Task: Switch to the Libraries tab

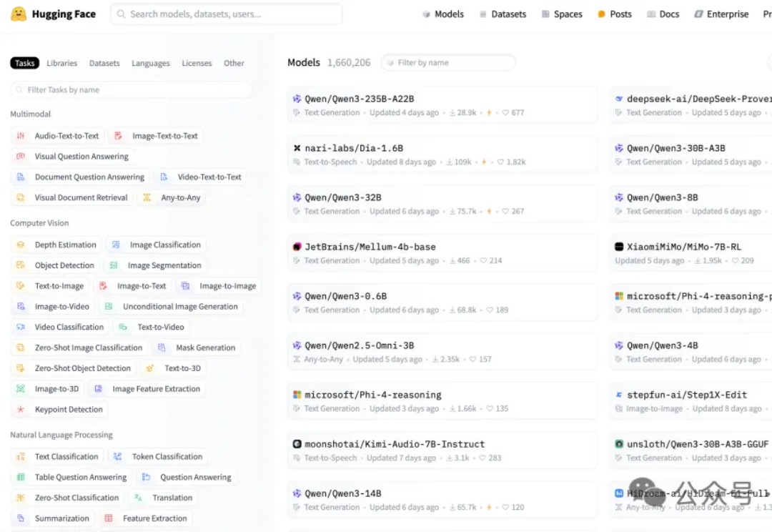Action: tap(62, 63)
